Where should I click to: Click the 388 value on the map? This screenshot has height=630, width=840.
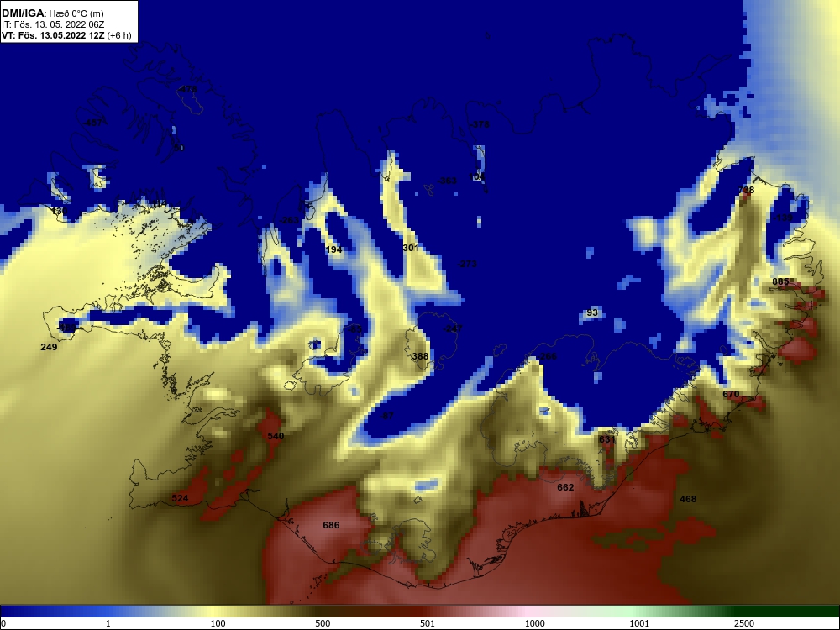point(420,356)
